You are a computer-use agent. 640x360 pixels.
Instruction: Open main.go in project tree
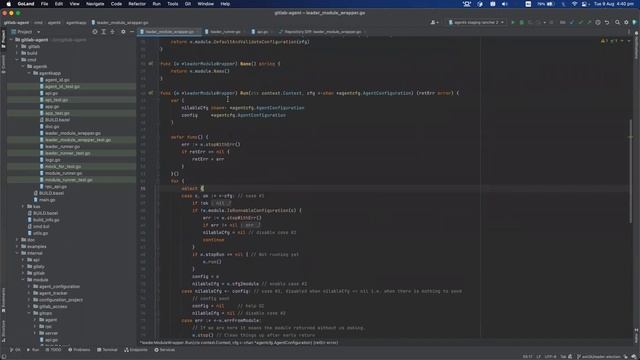coord(47,200)
